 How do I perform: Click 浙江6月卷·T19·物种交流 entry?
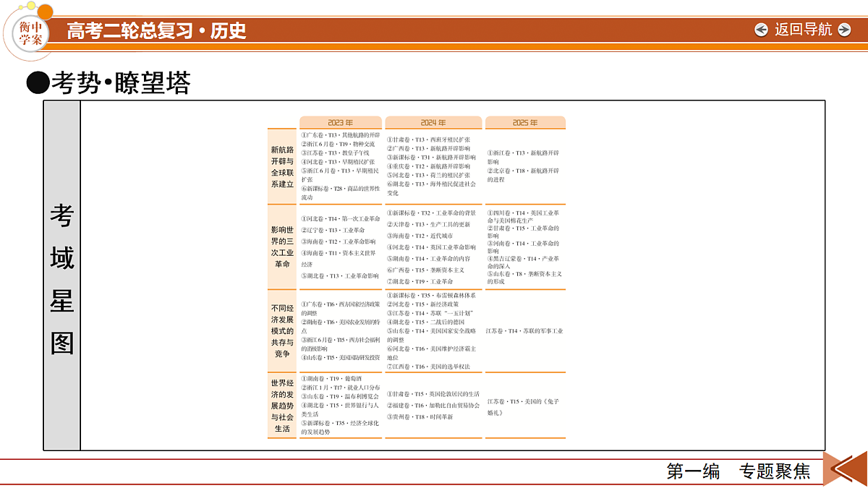[x=338, y=144]
